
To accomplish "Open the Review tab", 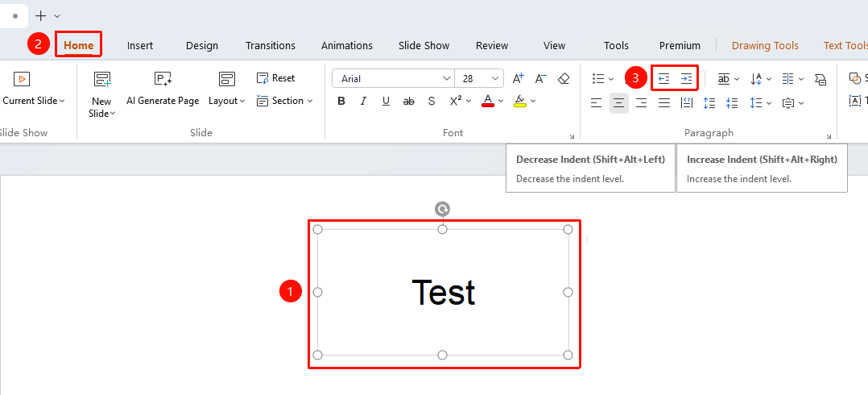I will (x=492, y=45).
